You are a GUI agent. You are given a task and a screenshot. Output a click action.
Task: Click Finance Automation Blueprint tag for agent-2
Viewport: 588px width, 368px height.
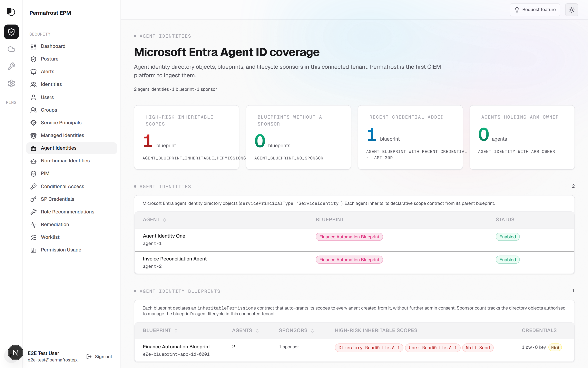pyautogui.click(x=349, y=260)
